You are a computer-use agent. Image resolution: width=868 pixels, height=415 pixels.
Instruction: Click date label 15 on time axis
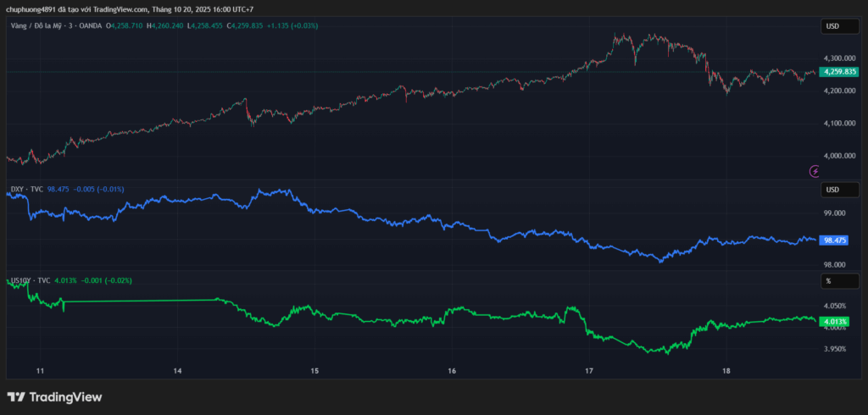314,371
